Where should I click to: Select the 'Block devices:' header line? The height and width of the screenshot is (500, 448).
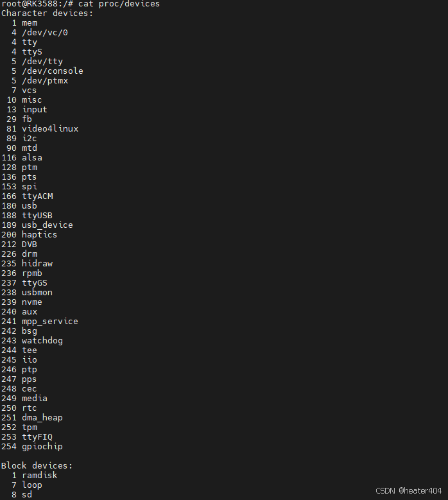[x=37, y=466]
